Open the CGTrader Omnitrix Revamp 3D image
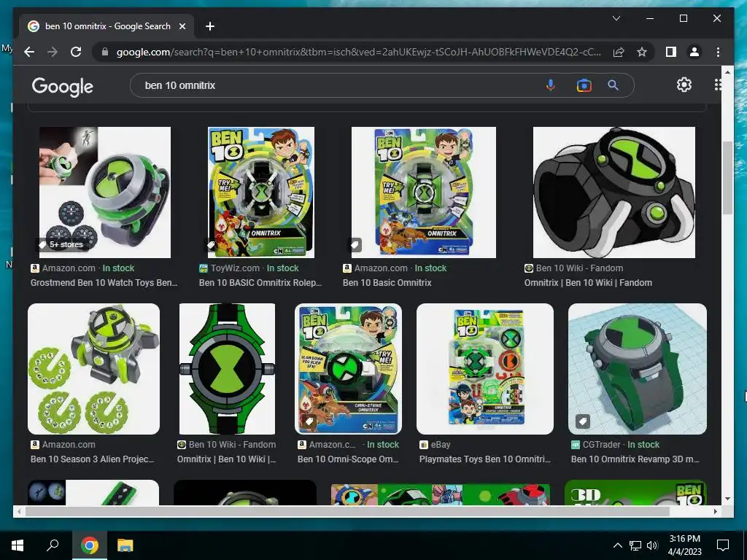This screenshot has height=560, width=747. click(x=638, y=368)
